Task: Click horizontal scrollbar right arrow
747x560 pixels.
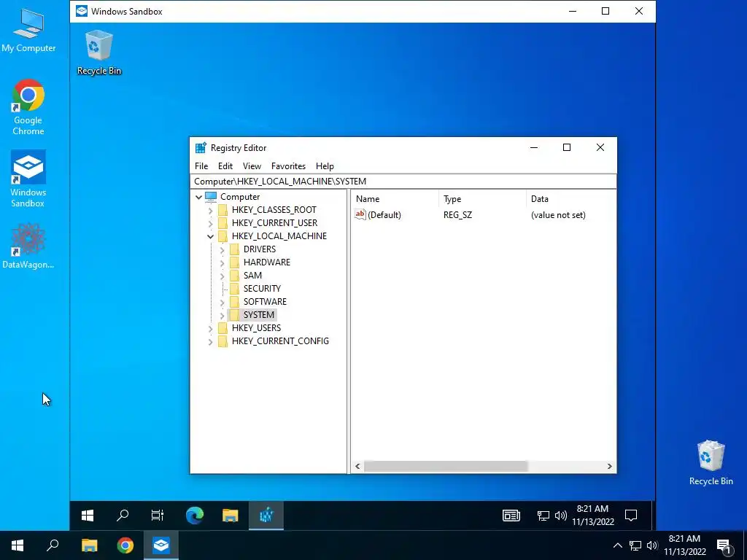Action: [x=609, y=466]
